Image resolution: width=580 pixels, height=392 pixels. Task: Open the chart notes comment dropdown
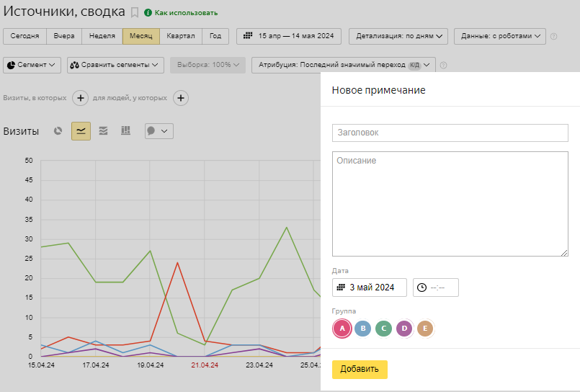(x=159, y=131)
